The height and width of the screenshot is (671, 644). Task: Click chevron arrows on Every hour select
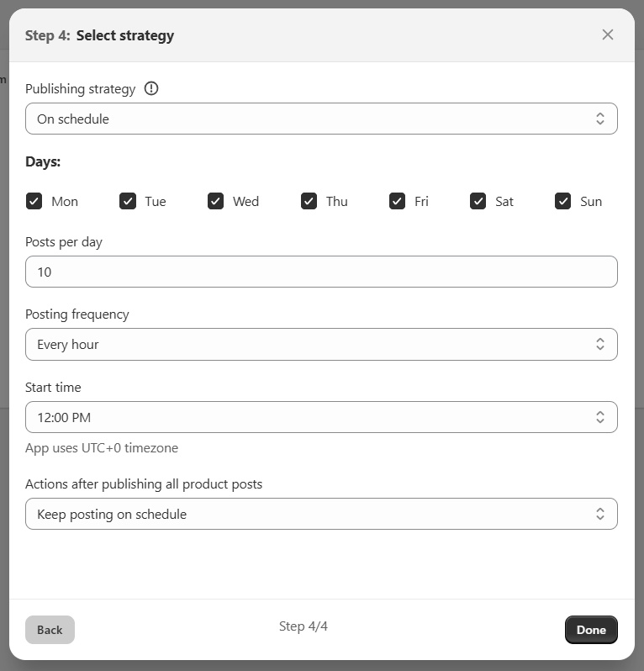pos(600,344)
